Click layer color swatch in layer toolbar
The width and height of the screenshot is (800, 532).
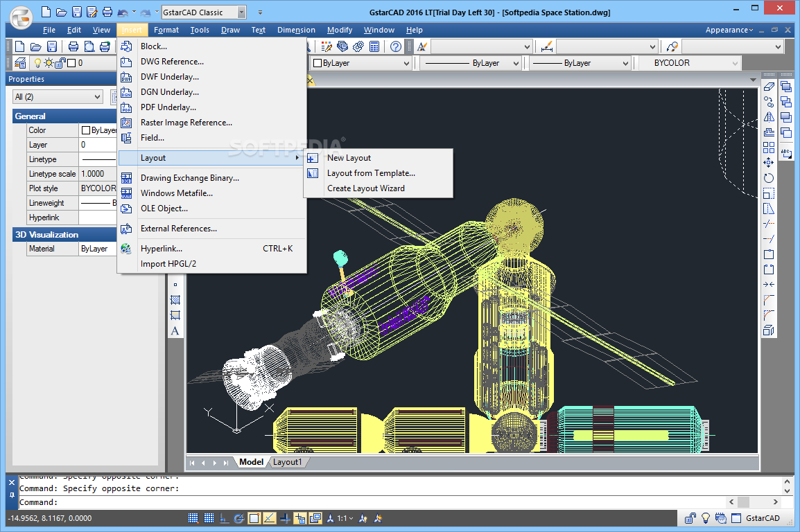[72, 63]
